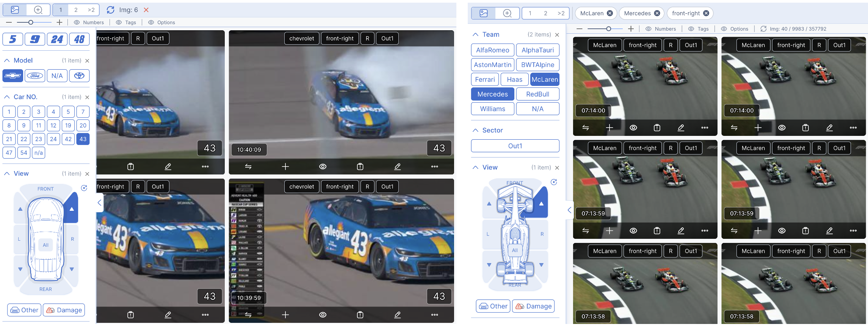
Task: Select the Ford logo model filter
Action: click(x=35, y=76)
